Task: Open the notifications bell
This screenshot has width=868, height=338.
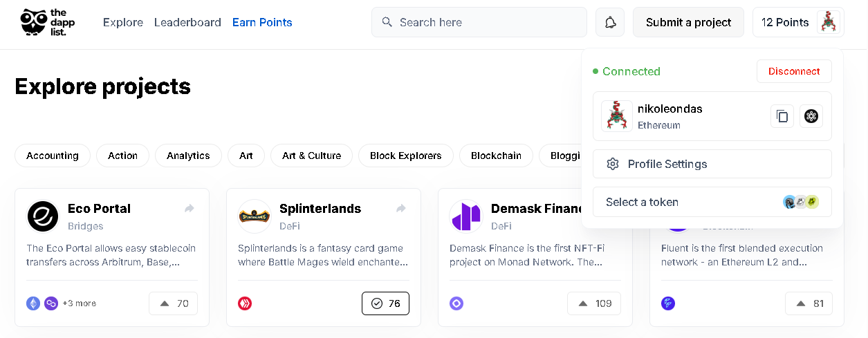Action: tap(610, 22)
